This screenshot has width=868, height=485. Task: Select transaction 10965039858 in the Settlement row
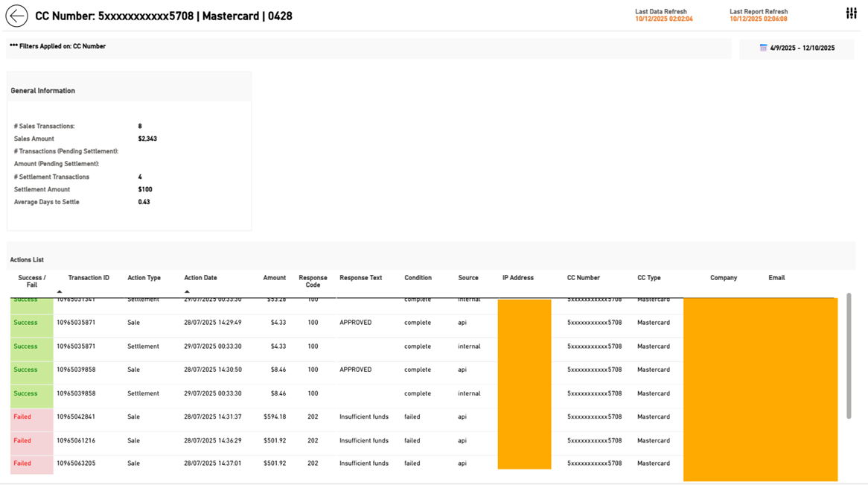coord(76,393)
